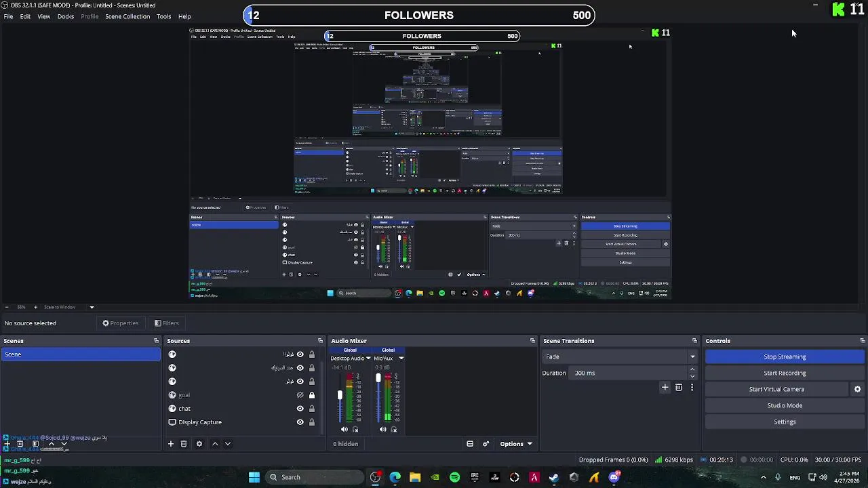Pop out the Controls dock icon

point(862,341)
